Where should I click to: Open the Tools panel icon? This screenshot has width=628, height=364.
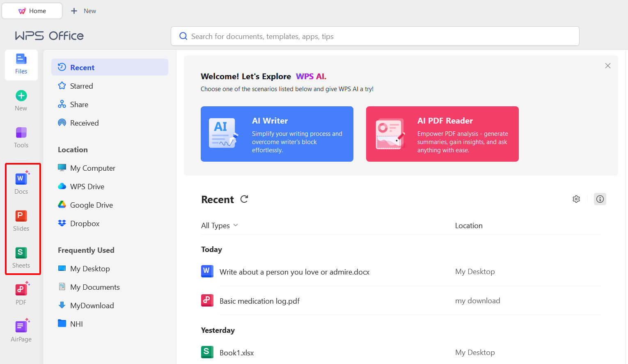coord(21,133)
